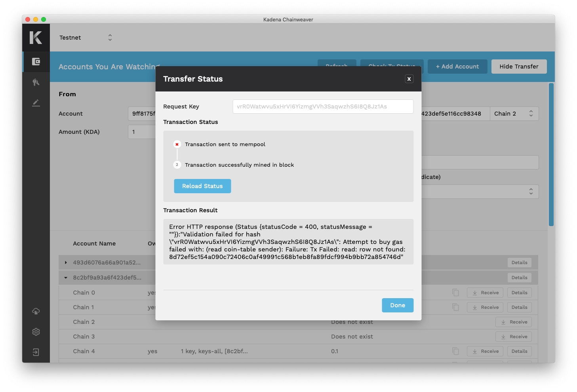Click the + Add Account button
Viewport: 577px width, 392px height.
[x=457, y=67]
